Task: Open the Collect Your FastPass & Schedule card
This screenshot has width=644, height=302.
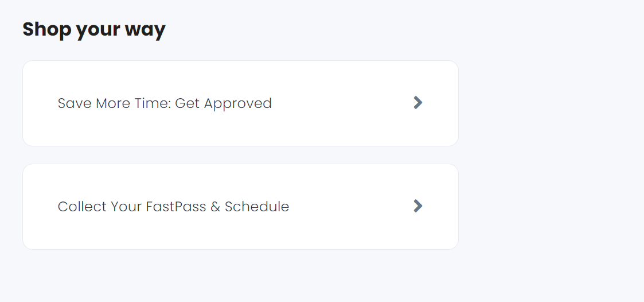Action: (240, 207)
